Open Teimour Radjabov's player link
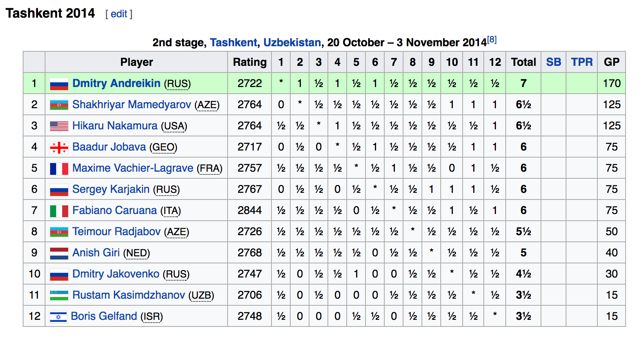 point(116,232)
